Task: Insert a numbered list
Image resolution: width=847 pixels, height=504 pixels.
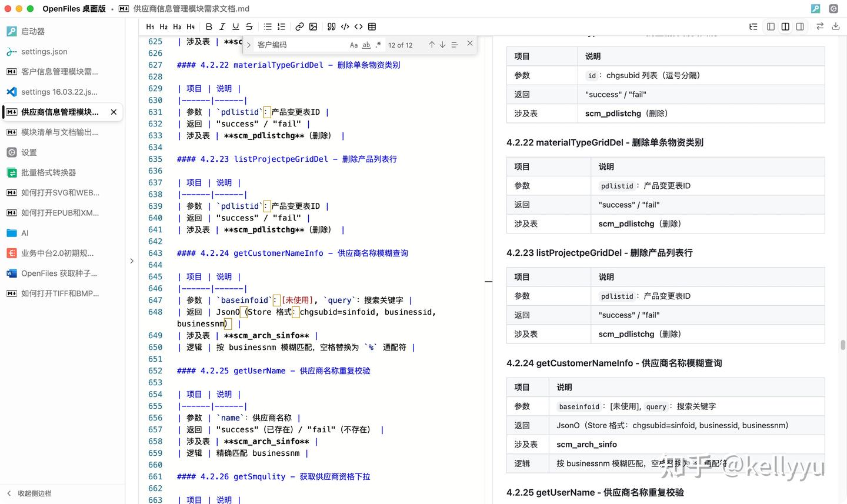Action: click(281, 26)
